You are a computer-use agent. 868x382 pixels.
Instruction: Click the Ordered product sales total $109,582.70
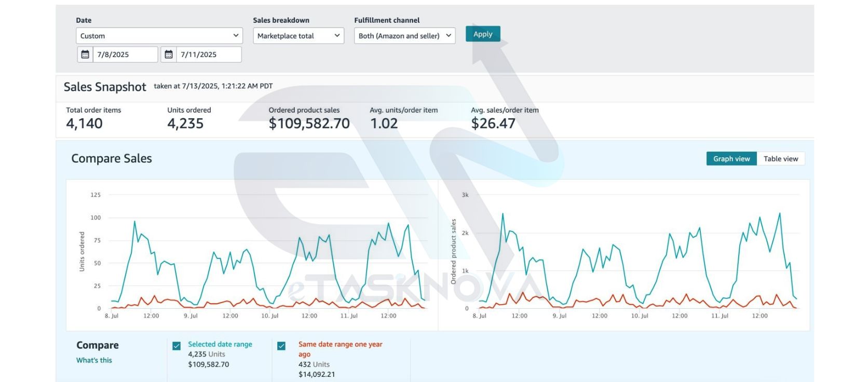coord(309,124)
